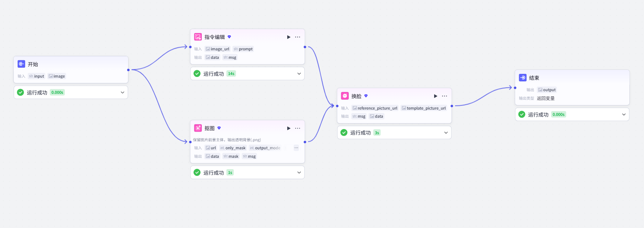Open more options on 抠图 node header

(298, 128)
